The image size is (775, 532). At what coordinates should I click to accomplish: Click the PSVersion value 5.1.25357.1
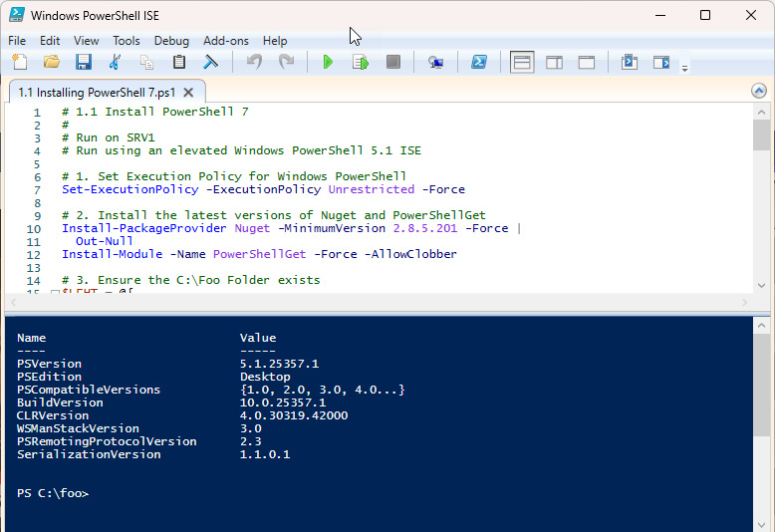point(279,364)
